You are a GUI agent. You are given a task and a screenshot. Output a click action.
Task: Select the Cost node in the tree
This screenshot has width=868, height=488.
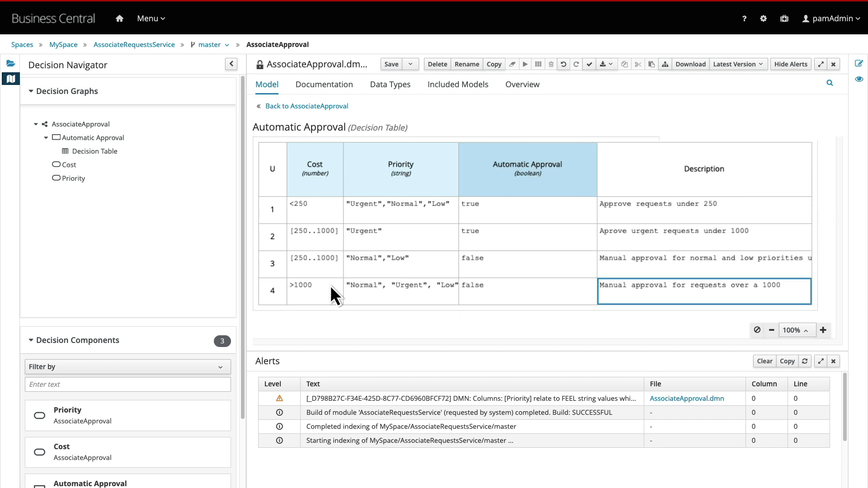coord(69,164)
